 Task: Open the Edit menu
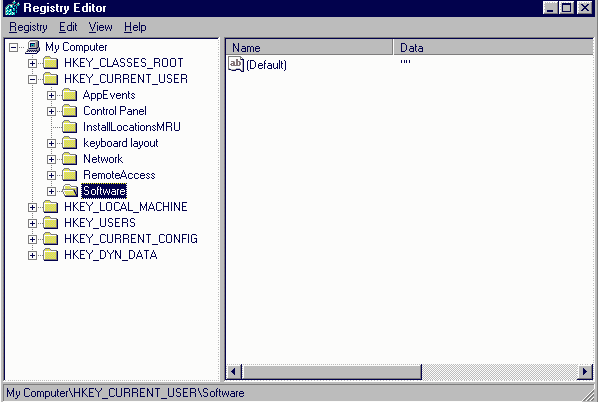68,27
